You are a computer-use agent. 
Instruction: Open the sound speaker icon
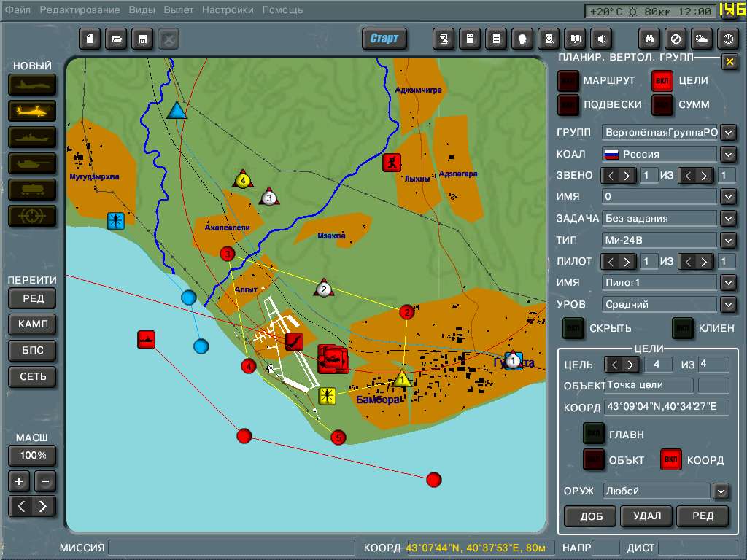point(602,39)
